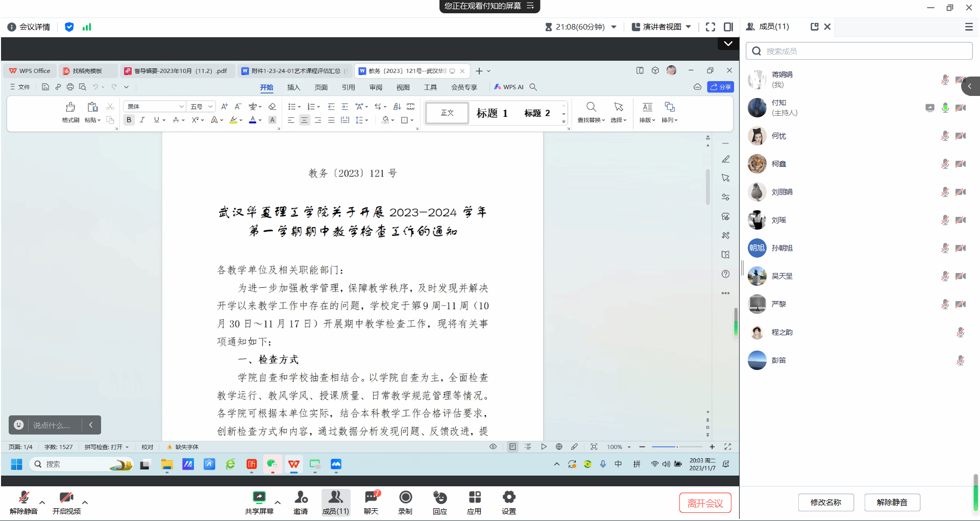Unmute microphone in bottom toolbar
Image resolution: width=980 pixels, height=521 pixels.
pos(23,498)
